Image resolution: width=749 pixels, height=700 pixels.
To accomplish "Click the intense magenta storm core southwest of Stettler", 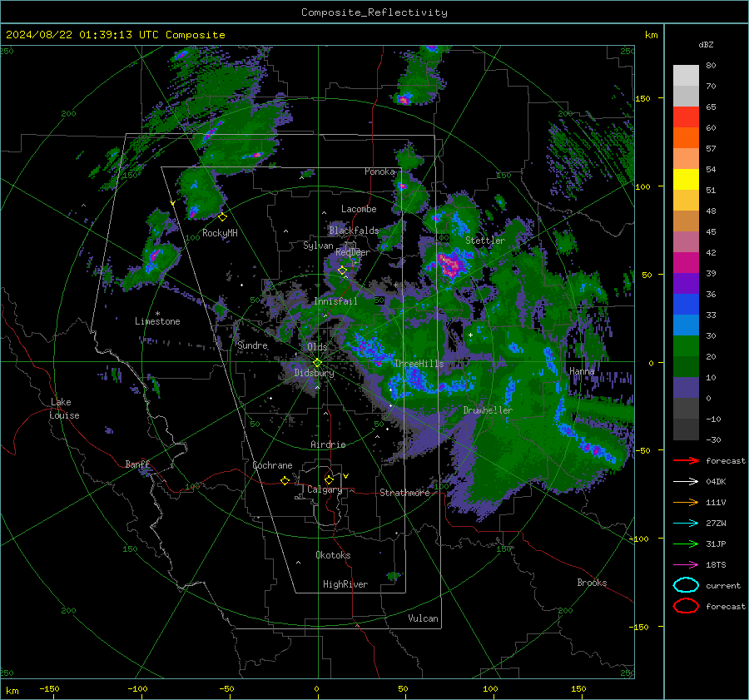I will pos(450,266).
